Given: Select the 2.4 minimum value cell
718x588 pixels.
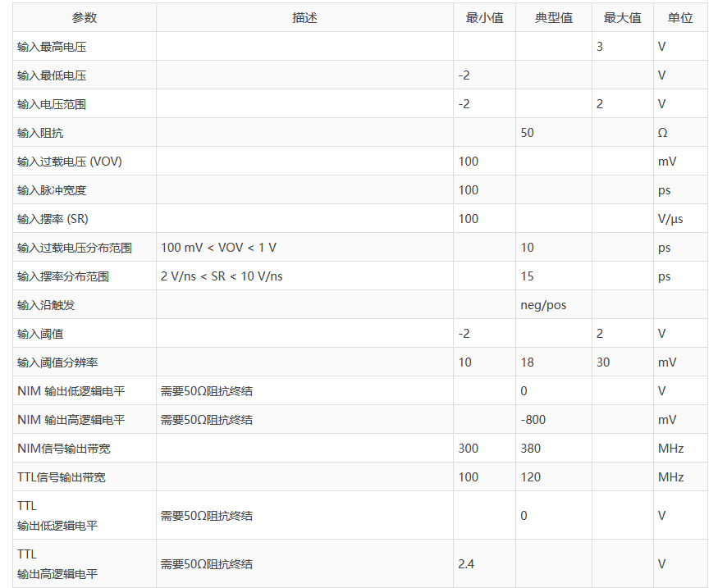Looking at the screenshot, I should [466, 563].
